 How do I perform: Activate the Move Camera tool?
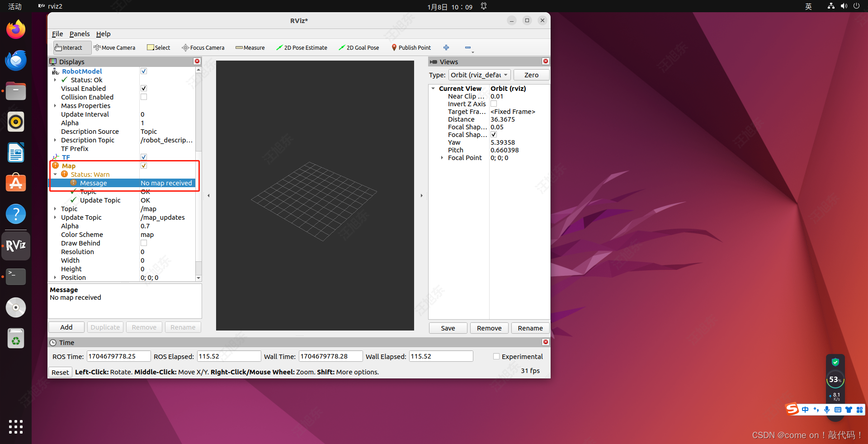(115, 47)
